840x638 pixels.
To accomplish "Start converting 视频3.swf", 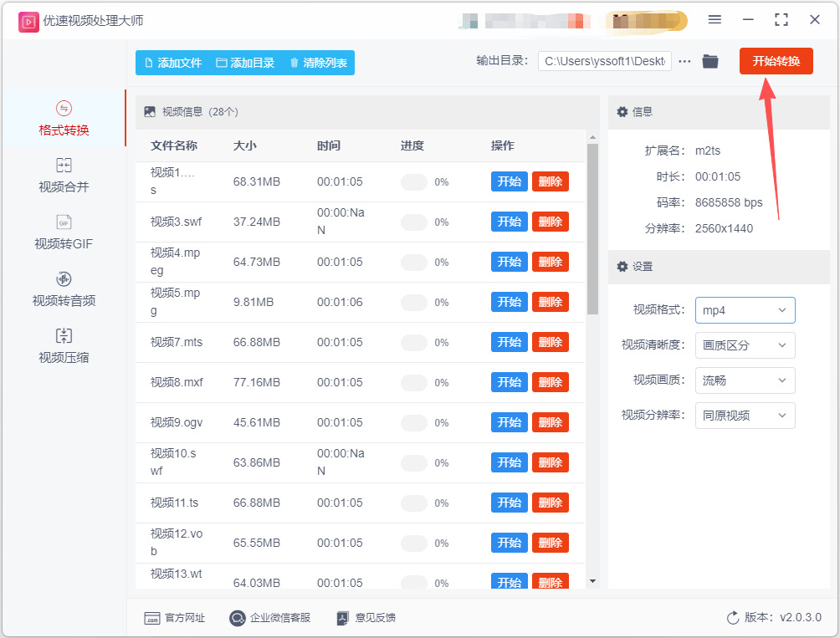I will [x=509, y=222].
